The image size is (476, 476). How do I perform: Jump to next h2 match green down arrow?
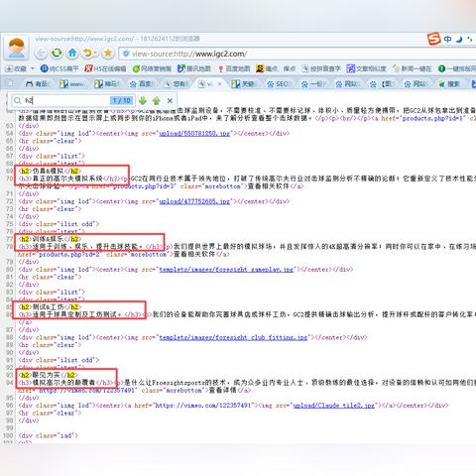pyautogui.click(x=143, y=100)
